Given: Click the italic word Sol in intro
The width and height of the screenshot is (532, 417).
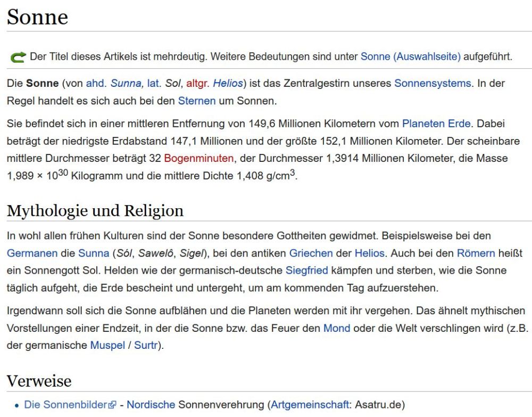Looking at the screenshot, I should coord(173,83).
